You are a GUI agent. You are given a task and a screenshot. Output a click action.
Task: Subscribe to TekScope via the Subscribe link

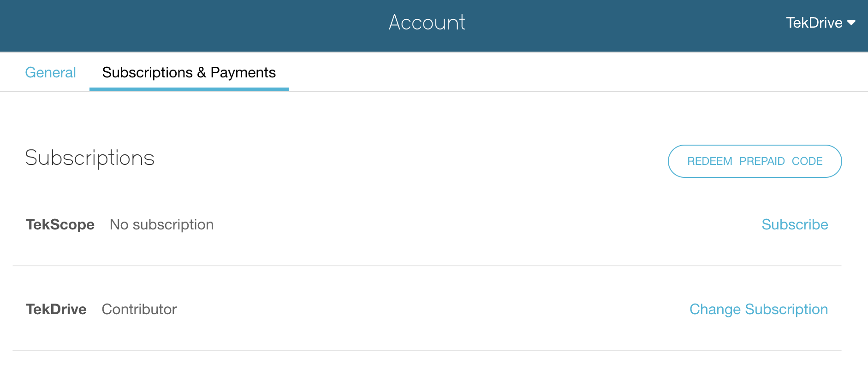click(795, 224)
